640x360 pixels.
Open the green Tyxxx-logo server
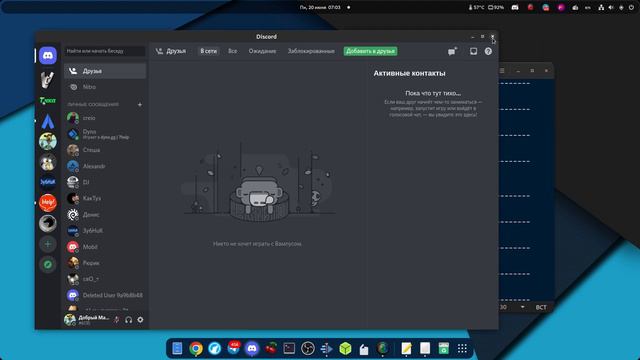48,100
